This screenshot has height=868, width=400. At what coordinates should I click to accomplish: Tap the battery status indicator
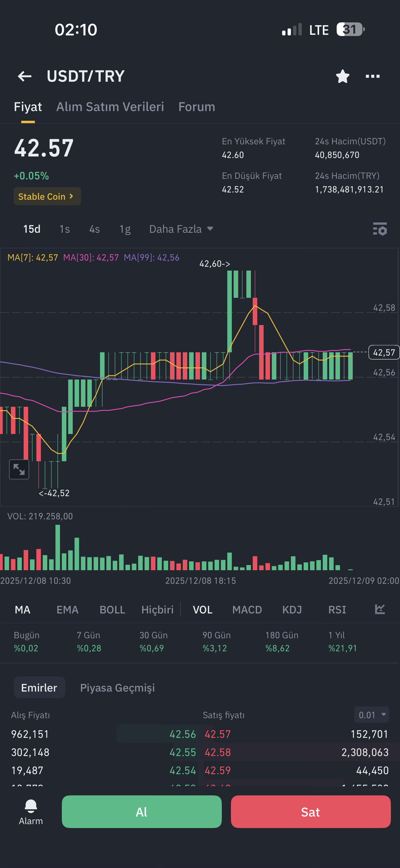[350, 30]
